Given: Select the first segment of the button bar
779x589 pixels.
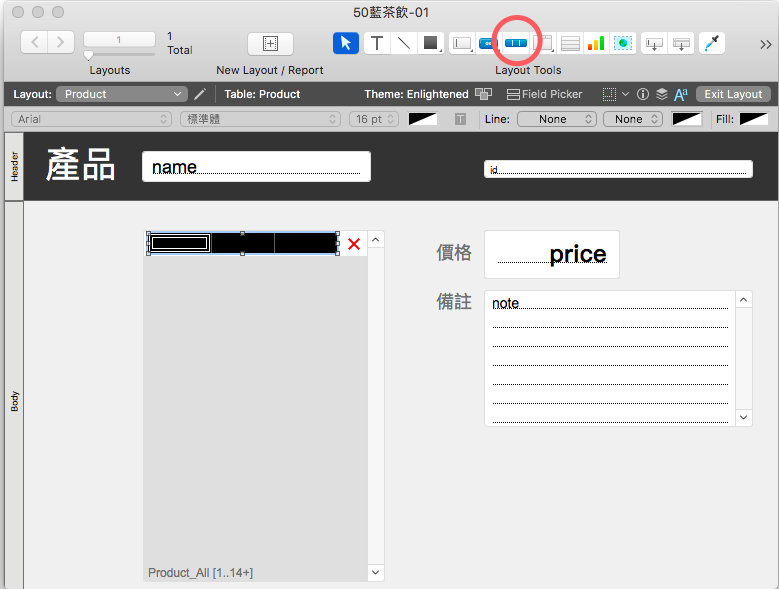Looking at the screenshot, I should (179, 243).
